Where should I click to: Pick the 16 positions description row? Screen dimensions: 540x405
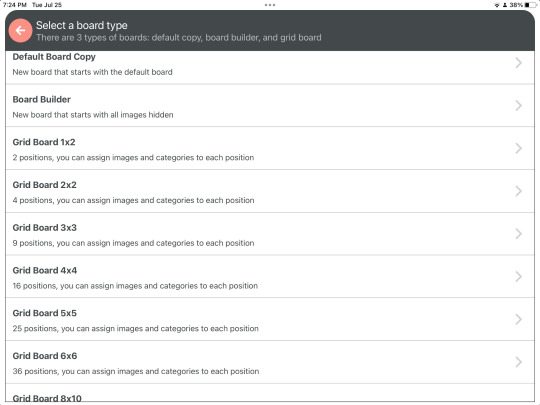[135, 286]
